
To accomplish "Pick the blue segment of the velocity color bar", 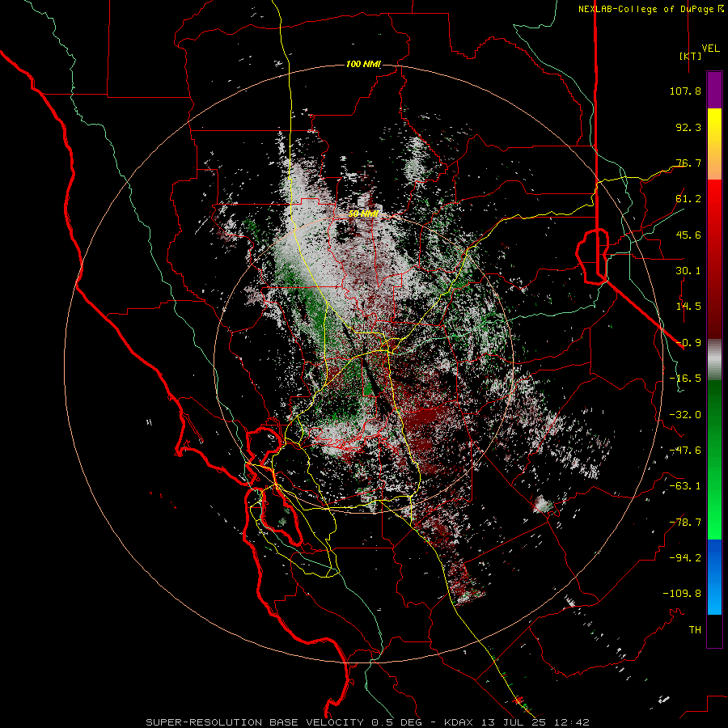I will (x=714, y=577).
